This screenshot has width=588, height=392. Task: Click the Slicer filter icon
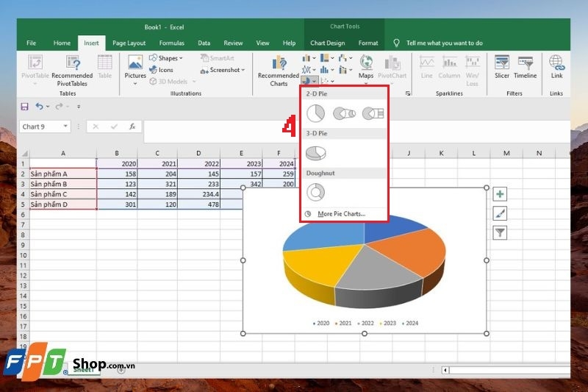(501, 67)
